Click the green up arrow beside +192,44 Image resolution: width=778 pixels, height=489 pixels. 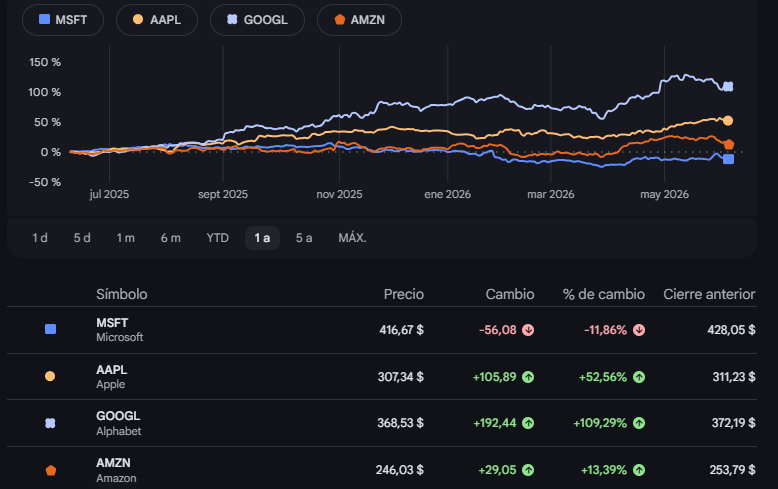(x=528, y=423)
